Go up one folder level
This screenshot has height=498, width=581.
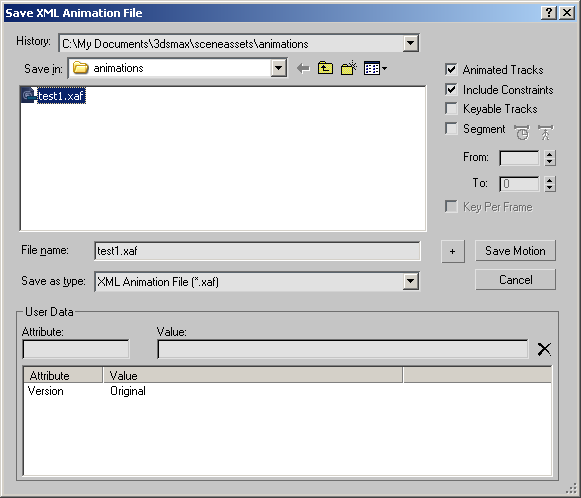tap(325, 68)
